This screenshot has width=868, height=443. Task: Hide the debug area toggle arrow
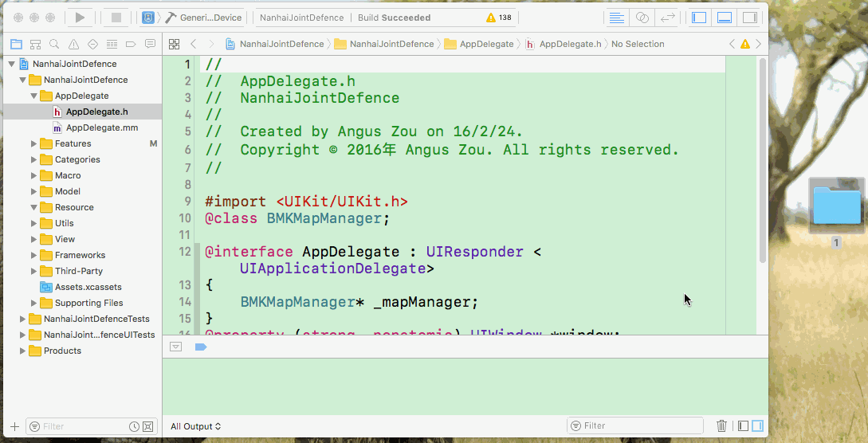click(175, 347)
